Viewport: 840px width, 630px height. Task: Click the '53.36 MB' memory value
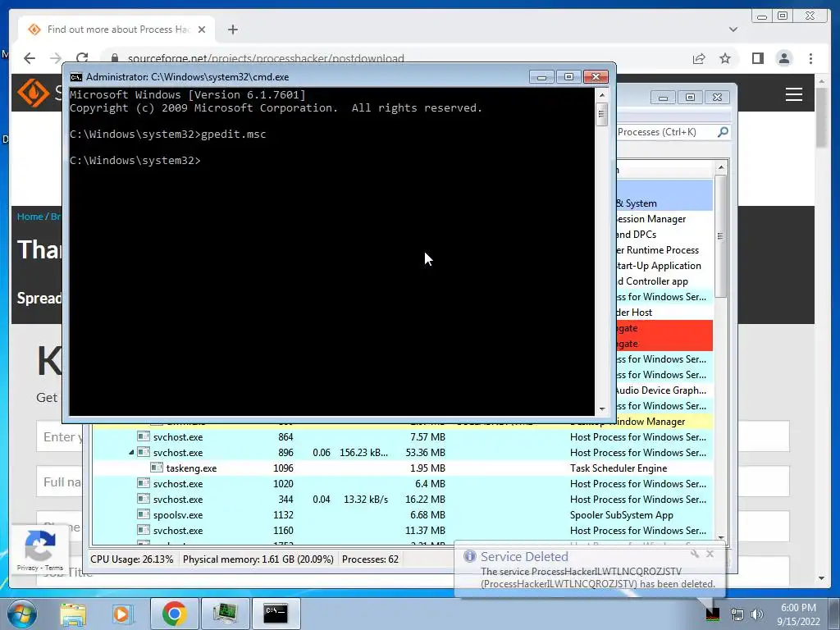426,453
